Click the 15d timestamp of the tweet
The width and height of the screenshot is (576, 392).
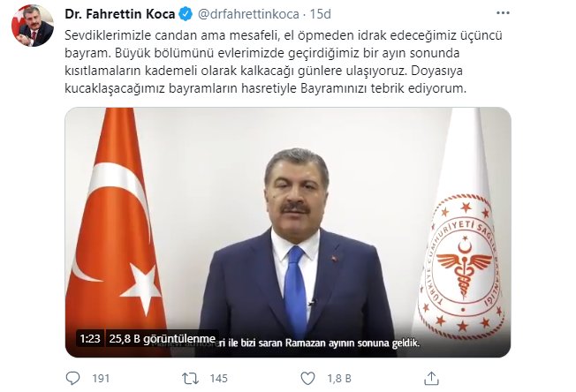(321, 14)
